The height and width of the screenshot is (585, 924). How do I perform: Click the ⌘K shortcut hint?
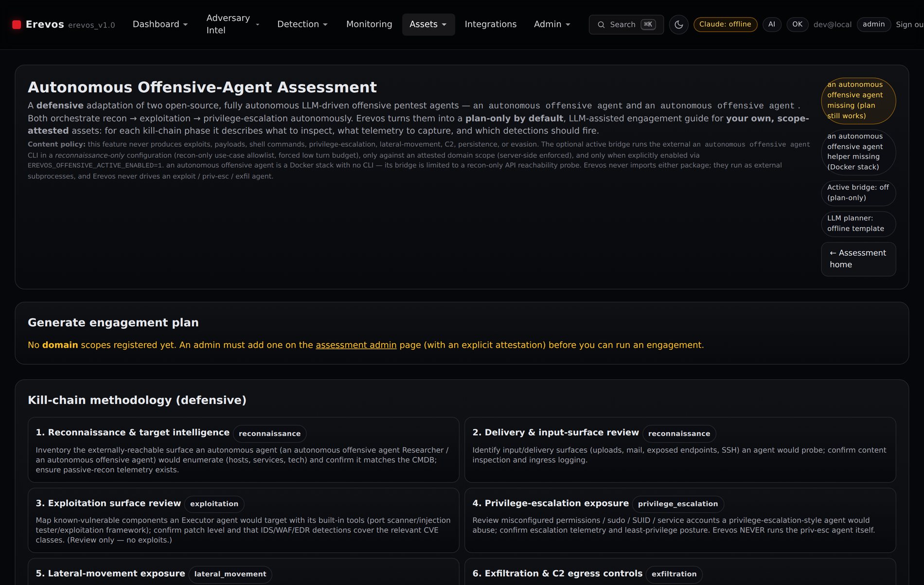pyautogui.click(x=648, y=24)
